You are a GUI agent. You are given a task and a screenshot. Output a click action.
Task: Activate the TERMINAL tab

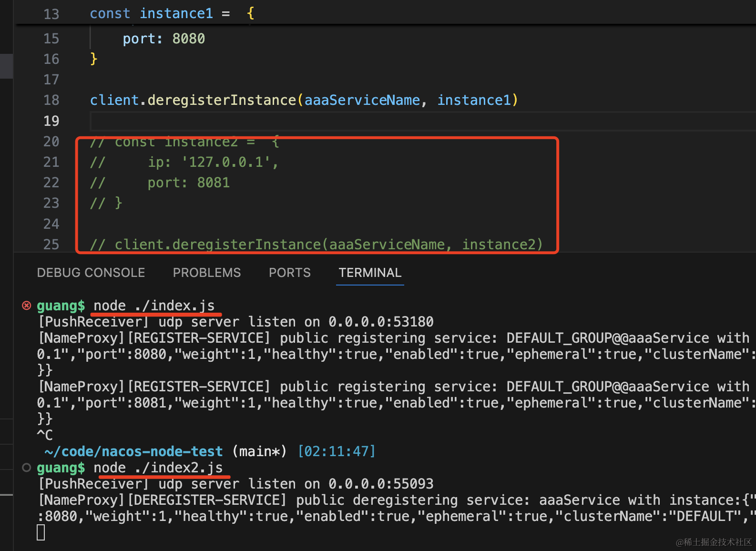[x=370, y=273]
